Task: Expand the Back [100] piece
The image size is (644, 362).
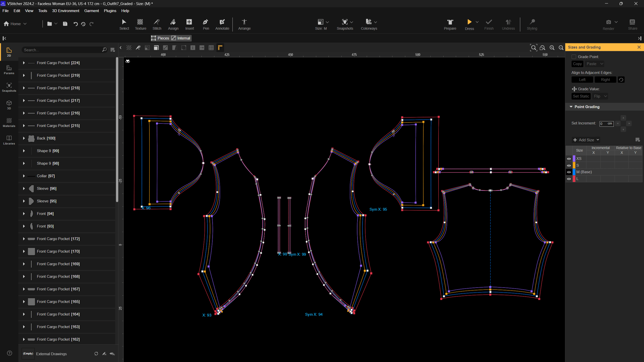Action: (x=24, y=138)
